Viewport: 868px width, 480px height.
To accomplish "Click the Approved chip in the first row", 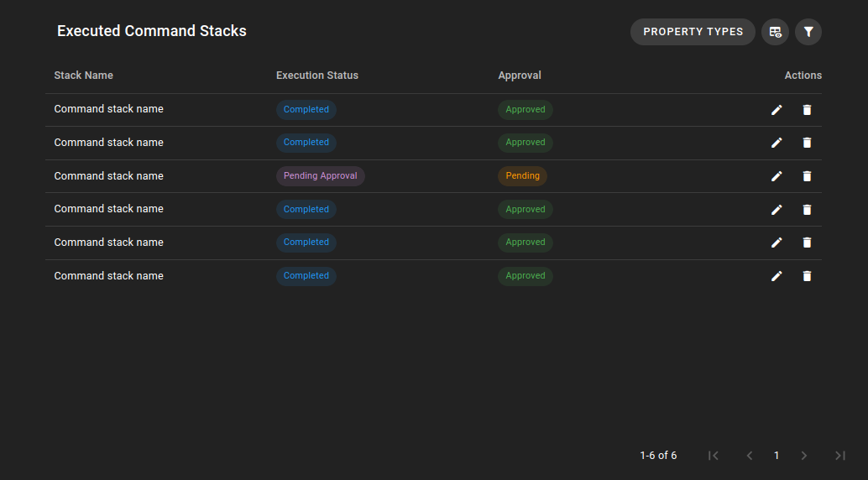I will click(526, 110).
